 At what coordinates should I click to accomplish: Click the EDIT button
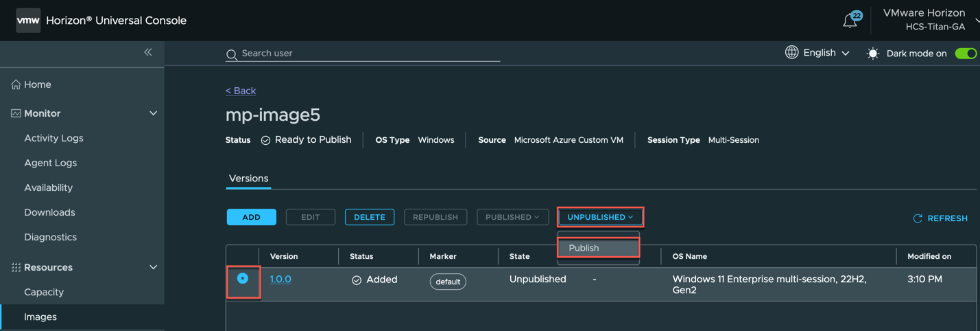coord(311,217)
